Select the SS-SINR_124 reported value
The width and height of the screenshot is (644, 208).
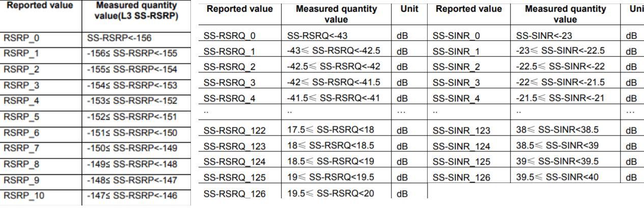click(x=462, y=146)
